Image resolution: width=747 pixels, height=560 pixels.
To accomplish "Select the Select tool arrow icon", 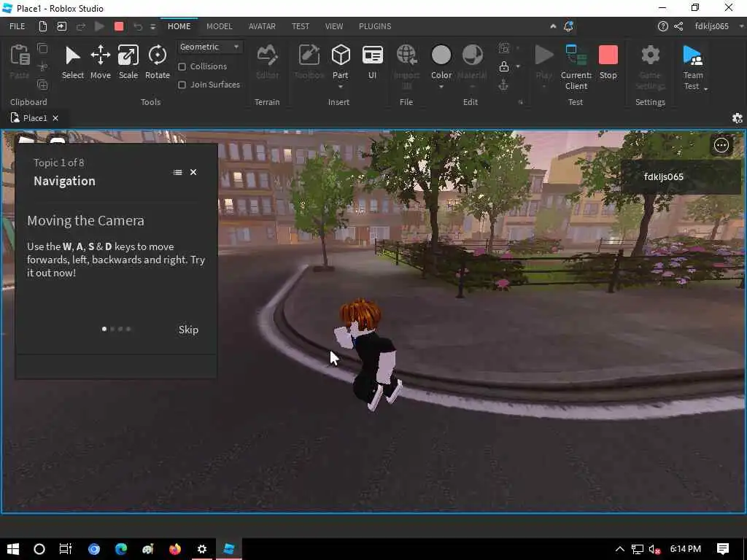I will pos(72,55).
